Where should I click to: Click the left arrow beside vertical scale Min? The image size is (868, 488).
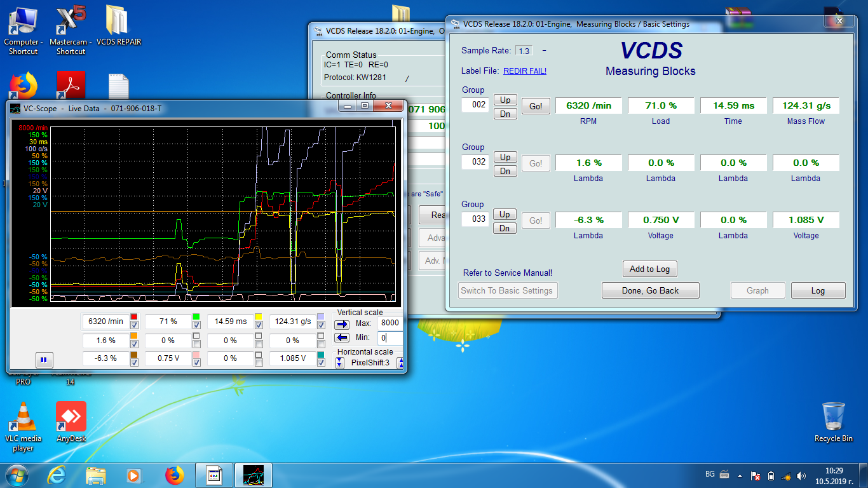(x=342, y=337)
